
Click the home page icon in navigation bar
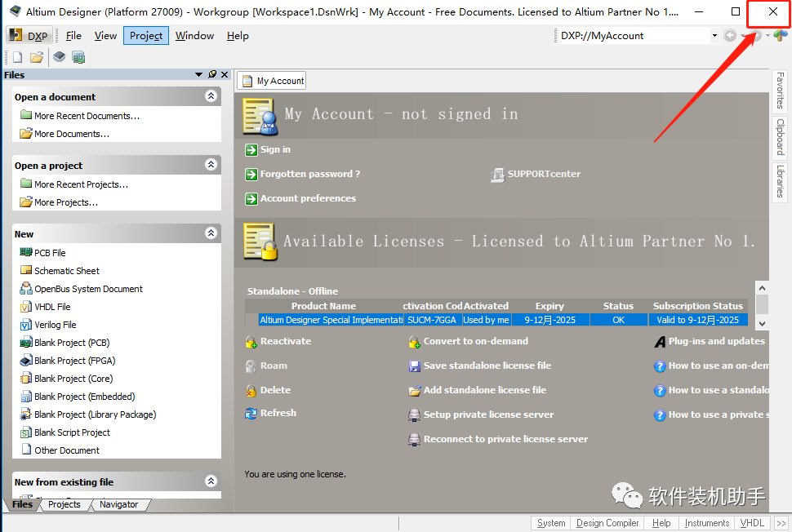(x=780, y=35)
